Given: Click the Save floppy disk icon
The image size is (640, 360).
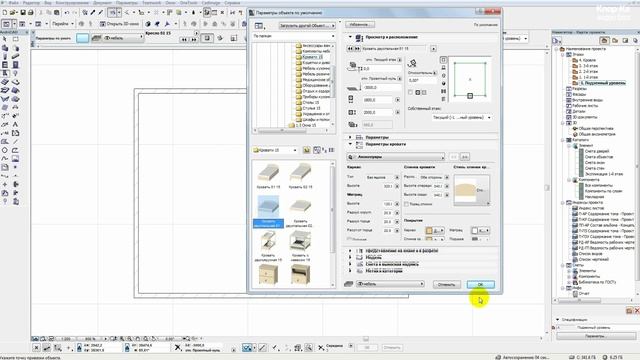Looking at the screenshot, I should click(23, 13).
